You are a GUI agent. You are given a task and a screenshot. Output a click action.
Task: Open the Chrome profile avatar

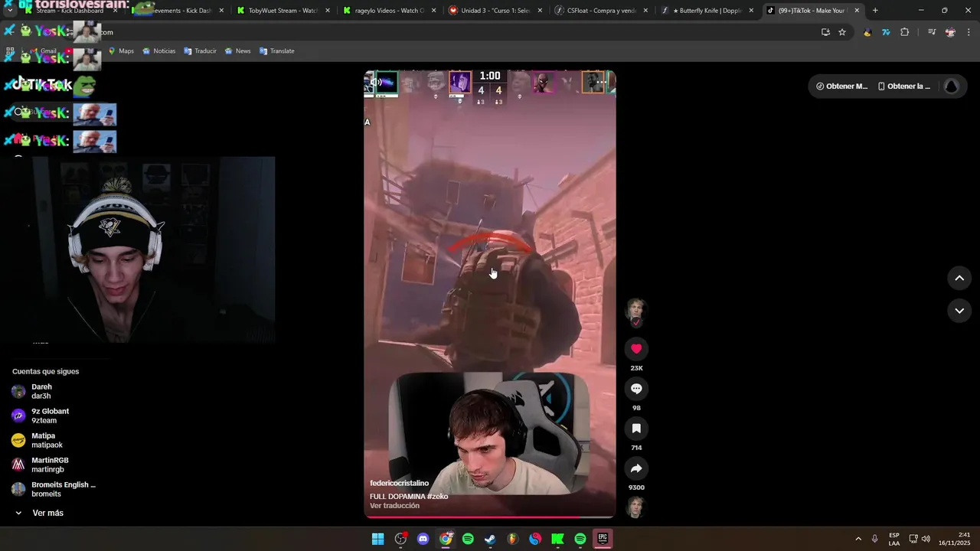point(950,32)
